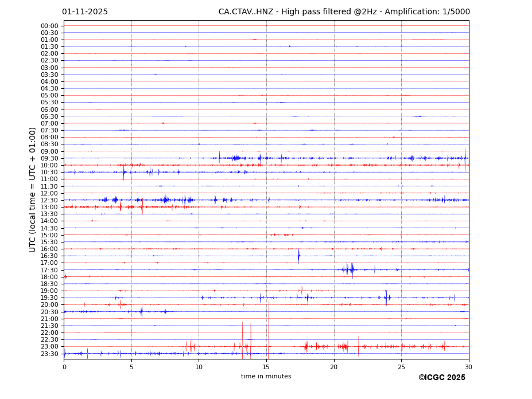This screenshot has width=532, height=399.
Task: Click the date label 01-11-2025
Action: click(85, 12)
